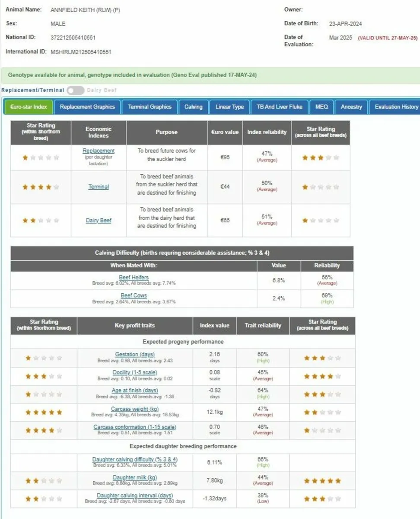Switch to Replacement Graphics tab
420x519 pixels.
pyautogui.click(x=87, y=107)
